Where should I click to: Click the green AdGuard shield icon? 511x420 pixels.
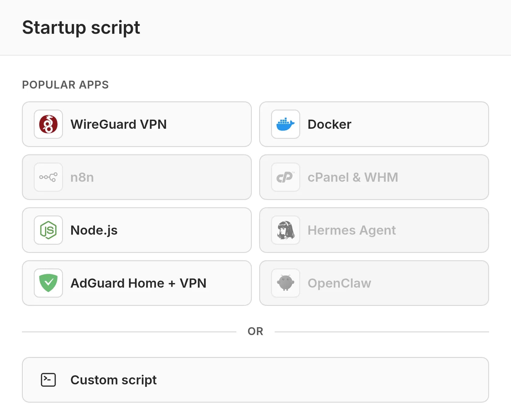pyautogui.click(x=48, y=283)
